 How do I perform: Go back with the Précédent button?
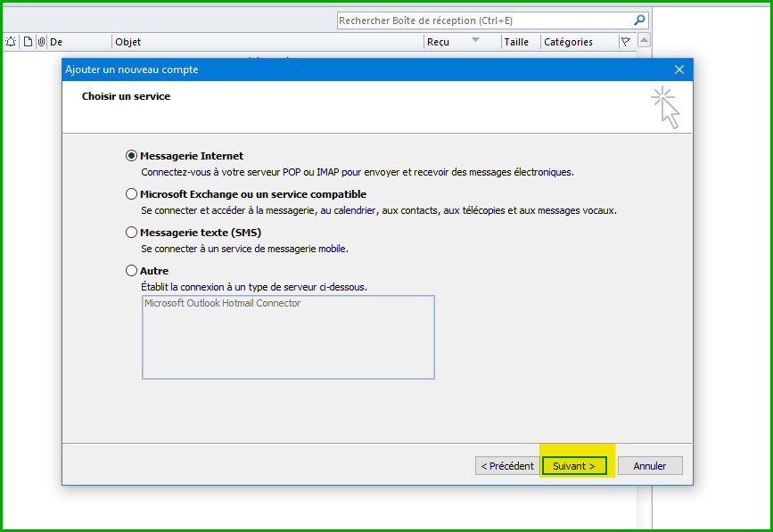507,466
